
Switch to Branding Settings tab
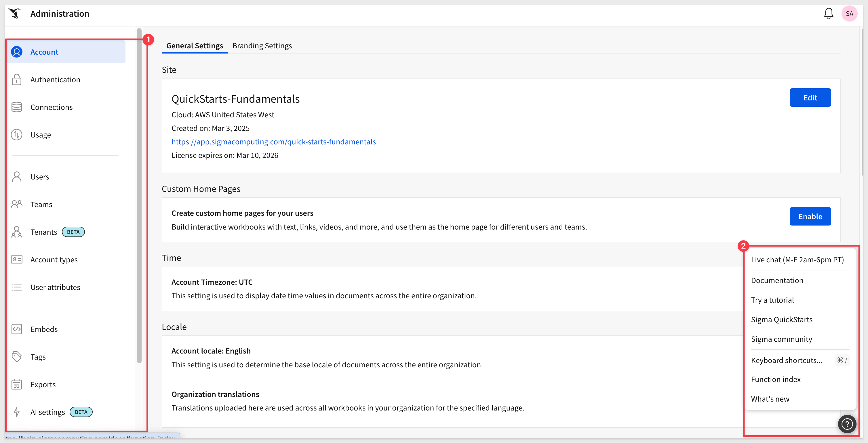[262, 45]
